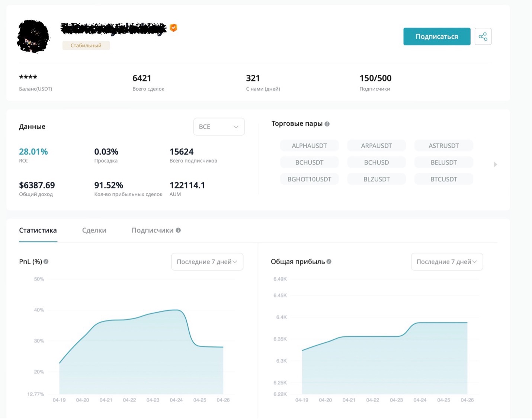Select the BTCUSDT trading pair chip

click(443, 179)
